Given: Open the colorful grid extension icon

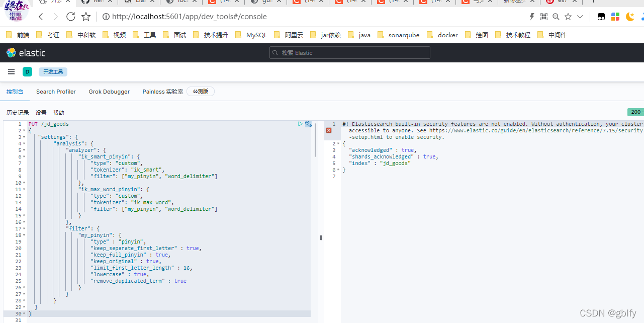Looking at the screenshot, I should pyautogui.click(x=615, y=17).
